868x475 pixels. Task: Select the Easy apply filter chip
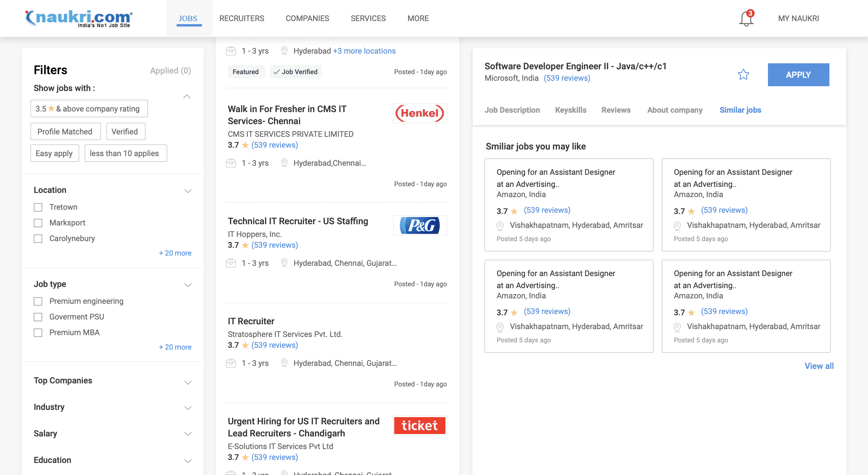tap(54, 153)
